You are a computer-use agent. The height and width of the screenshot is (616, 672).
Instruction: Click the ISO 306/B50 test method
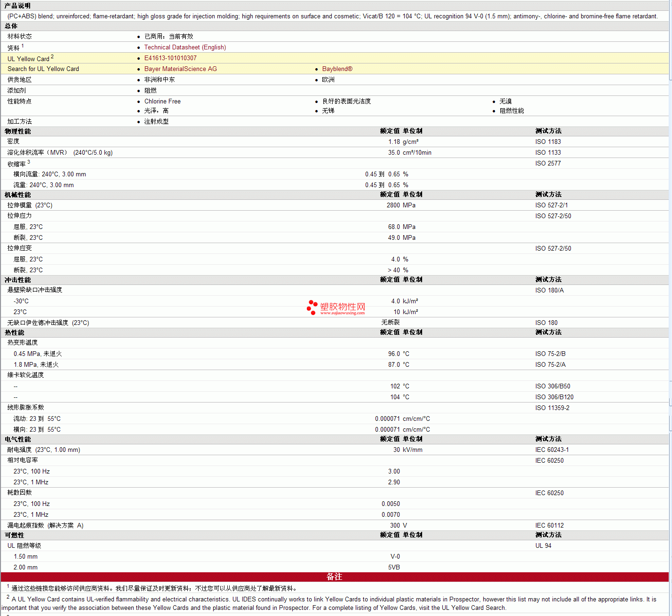click(x=553, y=387)
